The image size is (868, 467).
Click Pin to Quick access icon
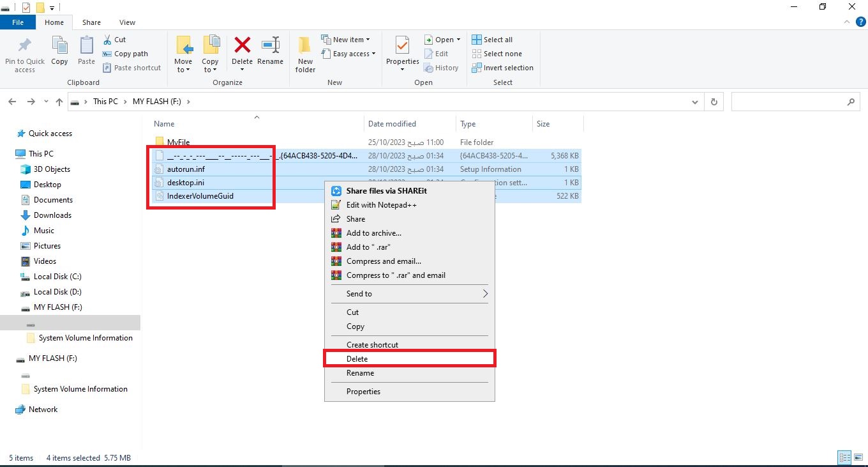point(25,46)
